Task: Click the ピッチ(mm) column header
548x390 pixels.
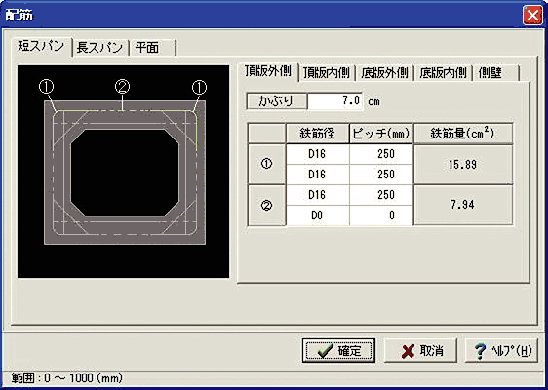Action: tap(381, 133)
